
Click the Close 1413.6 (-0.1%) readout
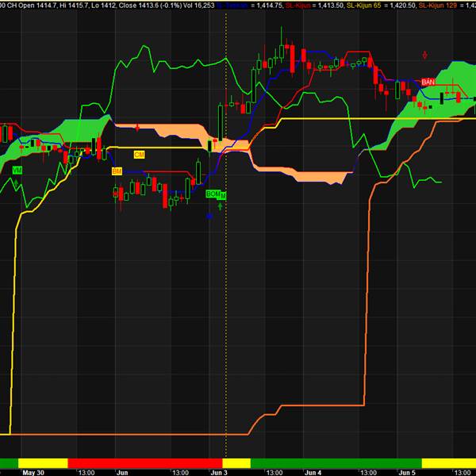tap(150, 6)
